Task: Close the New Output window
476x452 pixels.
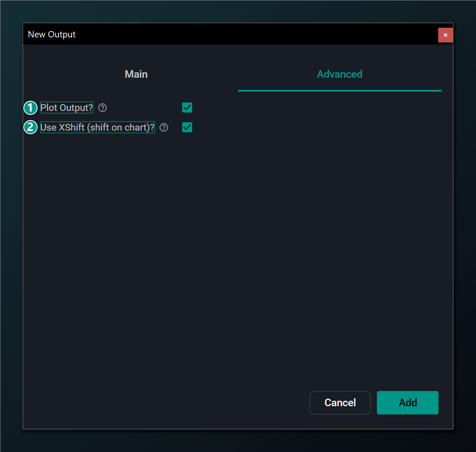Action: [x=445, y=35]
